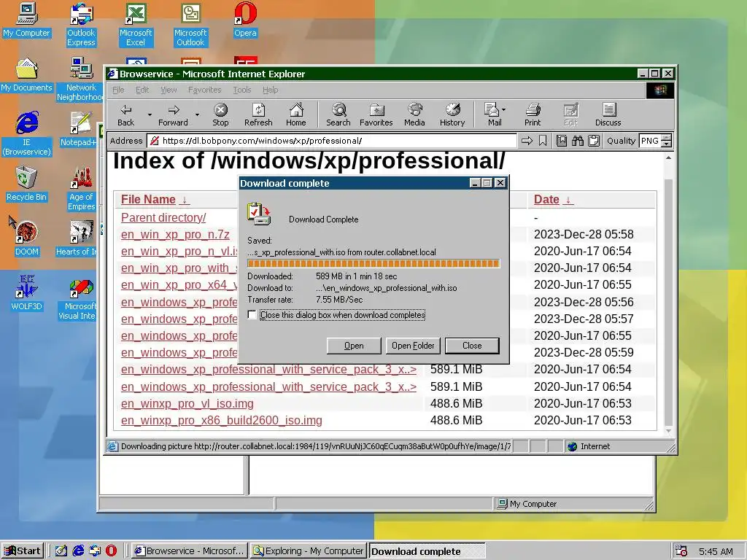Click the page vertical scrollbar down arrow

(x=668, y=431)
